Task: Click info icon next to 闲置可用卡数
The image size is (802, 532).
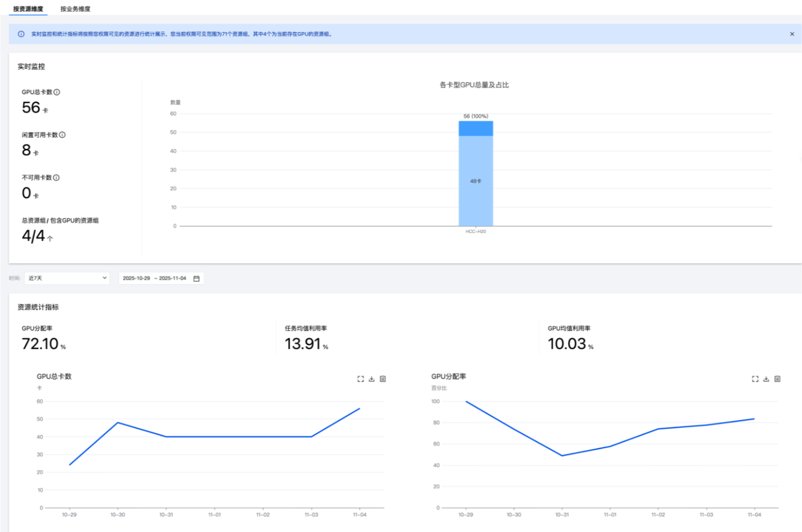Action: pos(62,134)
